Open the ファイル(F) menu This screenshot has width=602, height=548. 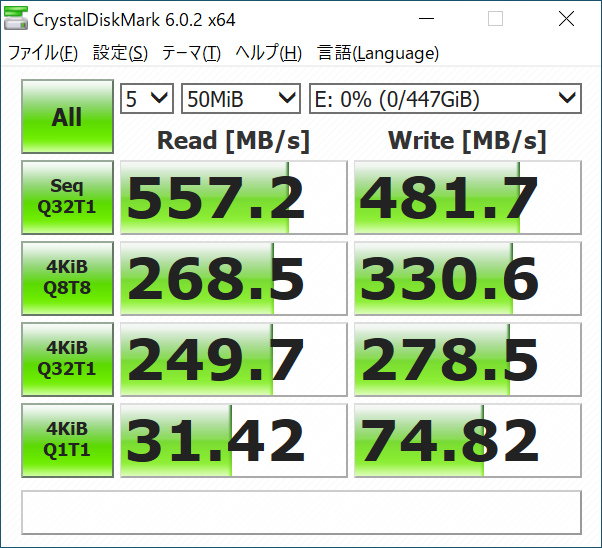(x=43, y=53)
